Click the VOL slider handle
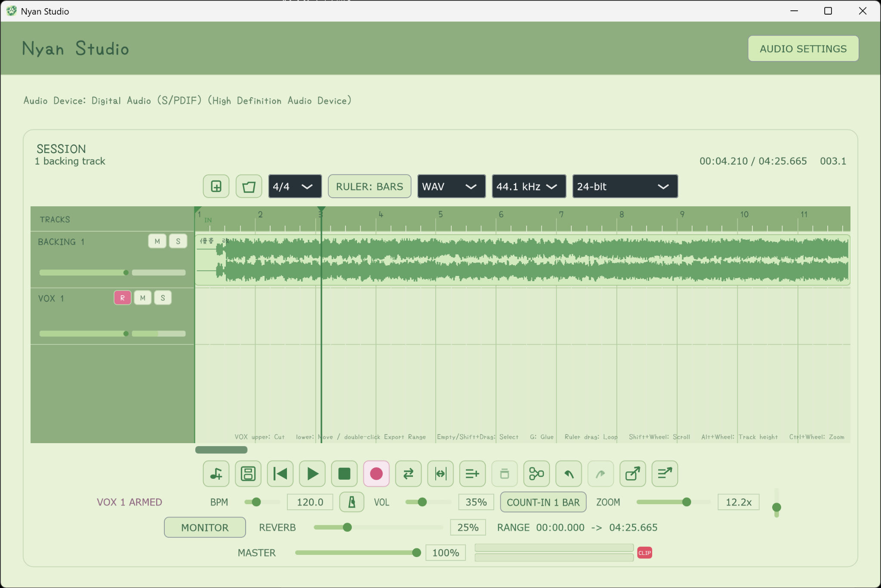Image resolution: width=881 pixels, height=588 pixels. pos(422,502)
